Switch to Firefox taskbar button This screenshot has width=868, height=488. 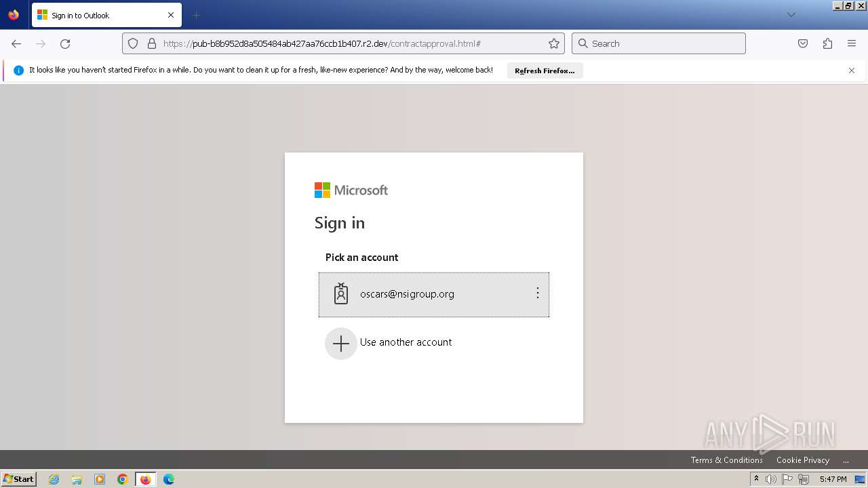click(x=145, y=479)
